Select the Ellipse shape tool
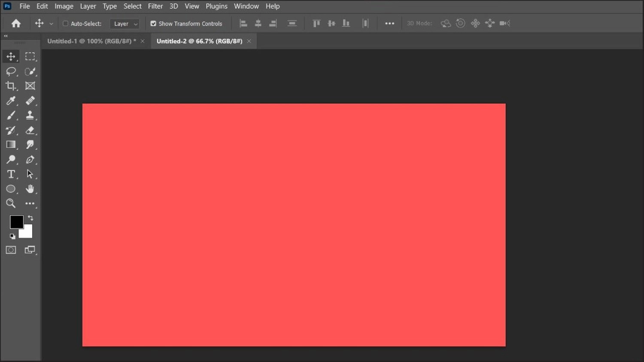 click(x=11, y=189)
